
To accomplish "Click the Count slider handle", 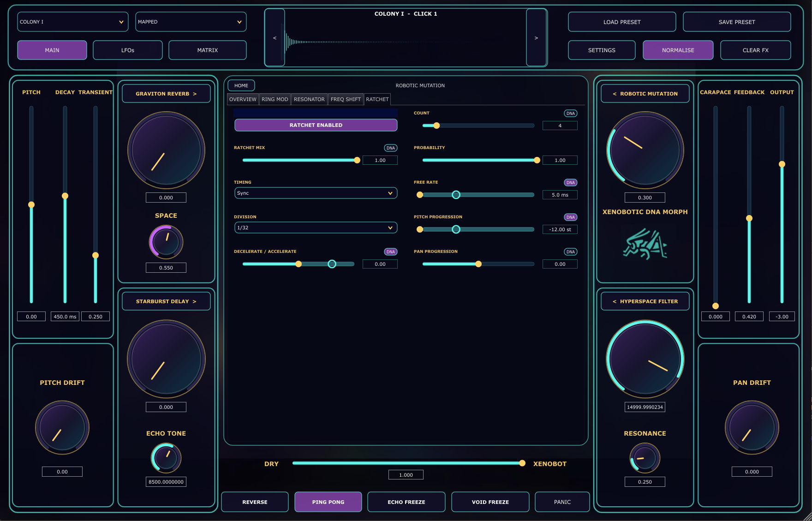I will 436,126.
